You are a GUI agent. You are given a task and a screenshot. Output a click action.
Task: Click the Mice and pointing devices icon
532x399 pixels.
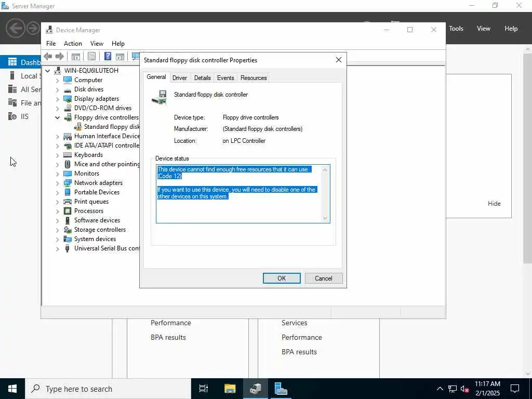(x=68, y=164)
